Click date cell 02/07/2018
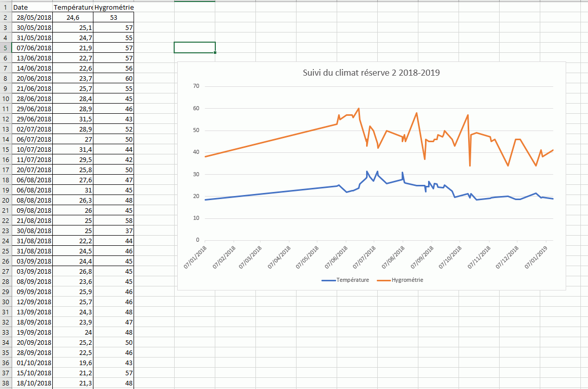This screenshot has height=389, width=588. [x=32, y=129]
